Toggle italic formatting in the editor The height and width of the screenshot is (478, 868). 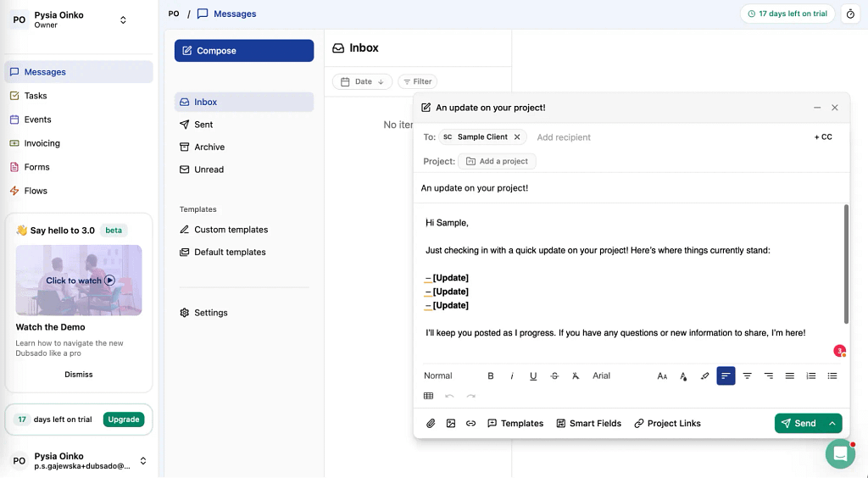point(511,375)
